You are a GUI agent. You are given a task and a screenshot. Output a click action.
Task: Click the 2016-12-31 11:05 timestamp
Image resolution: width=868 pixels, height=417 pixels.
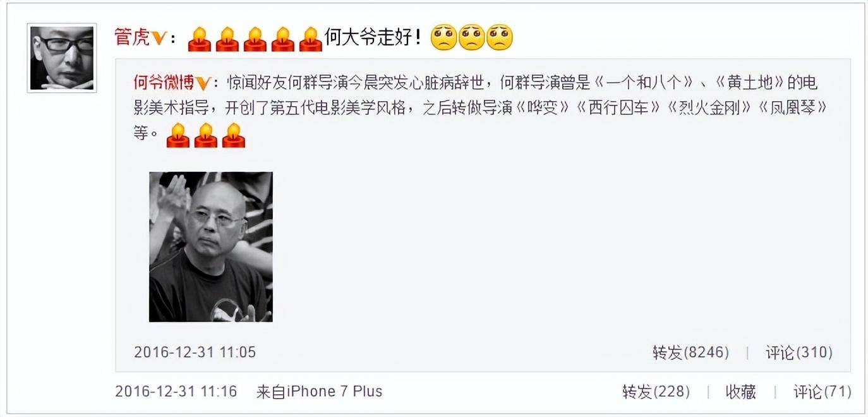[195, 352]
